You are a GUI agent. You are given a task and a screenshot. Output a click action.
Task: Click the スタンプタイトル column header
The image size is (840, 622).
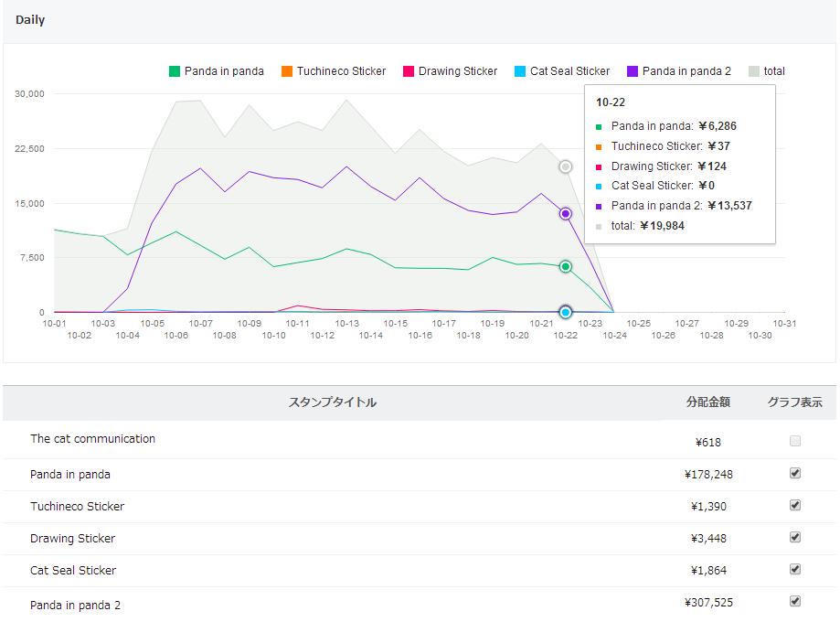click(332, 402)
